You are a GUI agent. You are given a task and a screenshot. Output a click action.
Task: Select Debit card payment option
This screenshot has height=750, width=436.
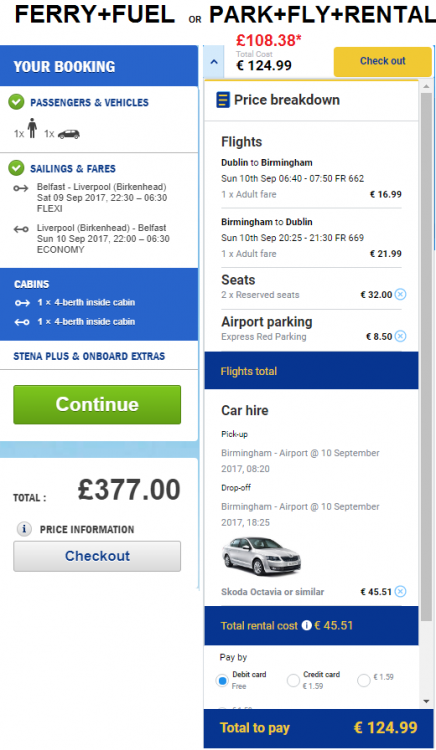point(222,680)
